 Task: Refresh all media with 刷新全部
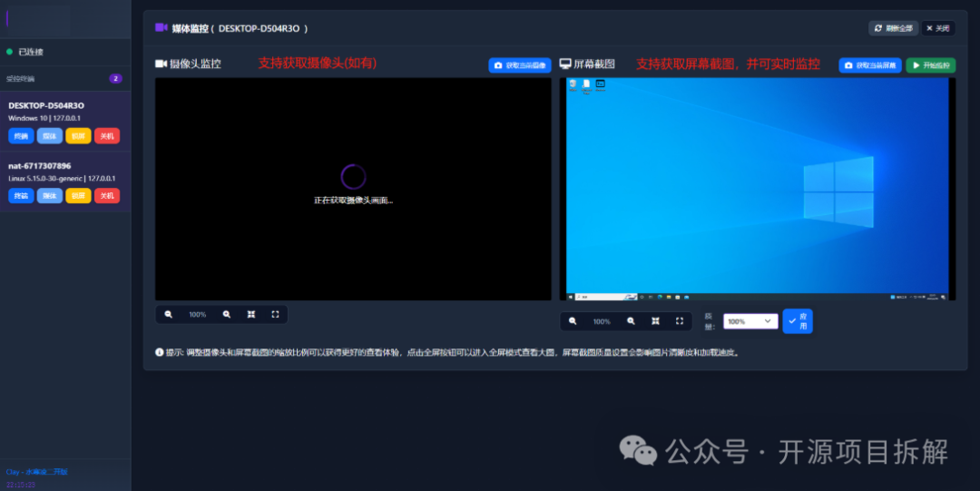click(893, 28)
